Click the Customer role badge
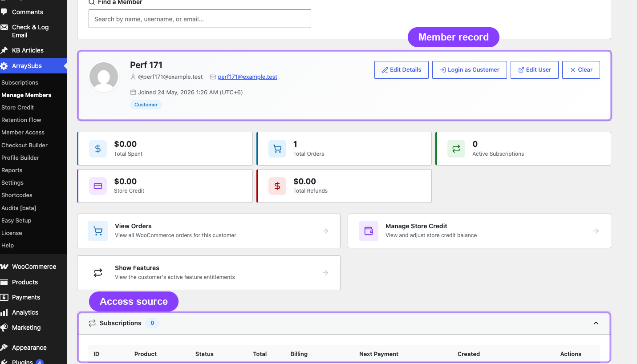 point(146,105)
